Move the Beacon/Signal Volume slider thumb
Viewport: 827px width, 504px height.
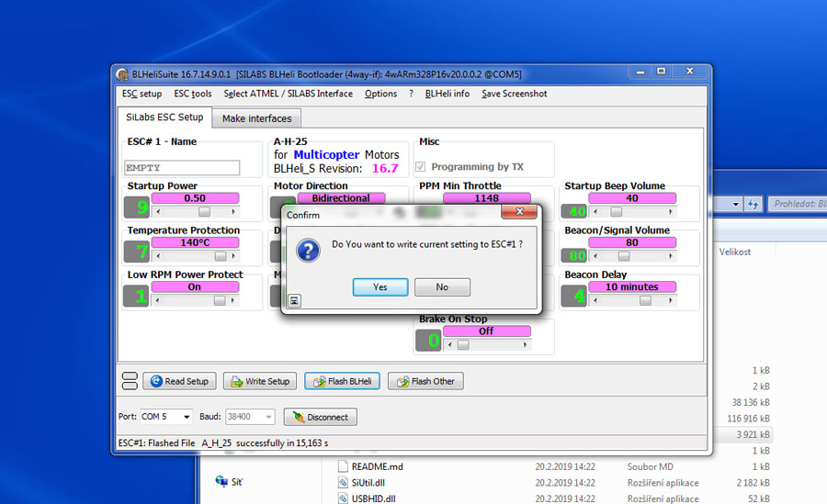point(624,256)
